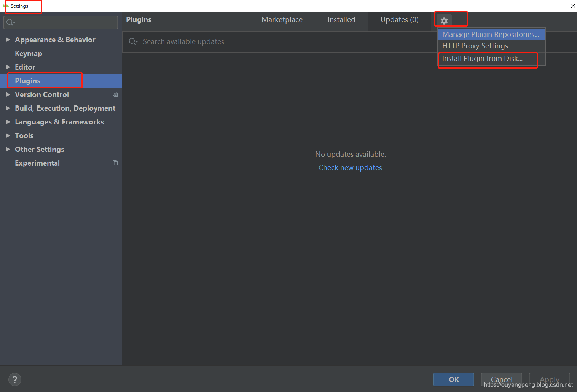Focus the settings search input field
577x392 pixels.
pyautogui.click(x=61, y=22)
